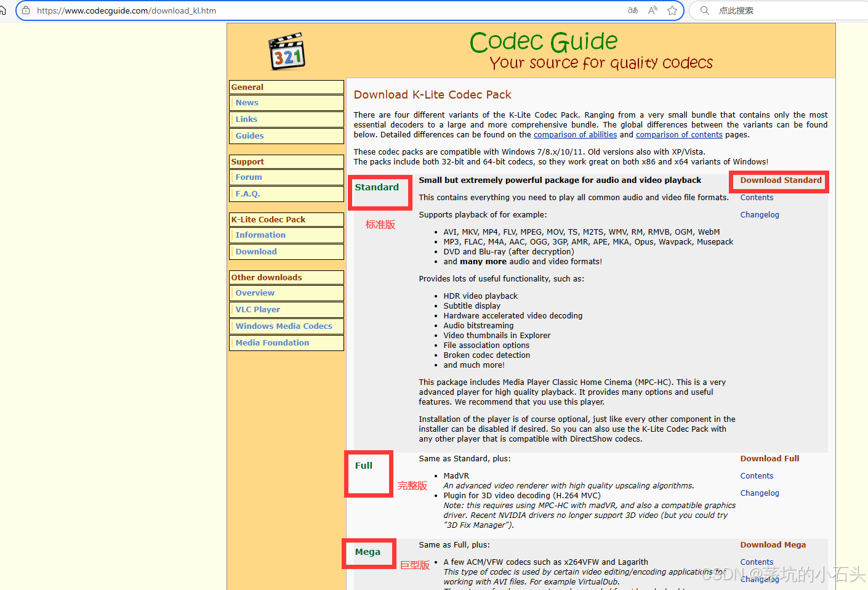Click the Standard variant heading

pos(377,187)
